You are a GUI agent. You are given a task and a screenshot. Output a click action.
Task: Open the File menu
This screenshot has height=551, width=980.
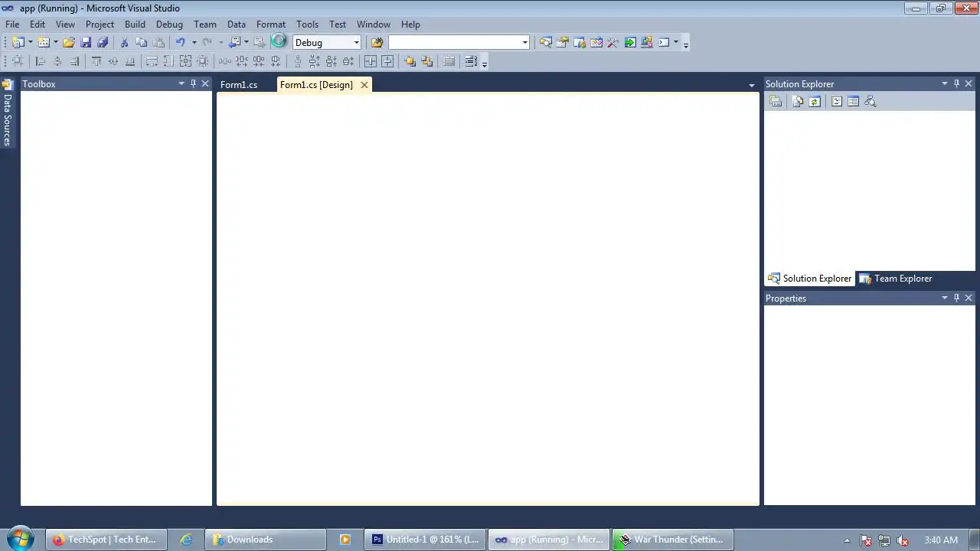tap(12, 24)
